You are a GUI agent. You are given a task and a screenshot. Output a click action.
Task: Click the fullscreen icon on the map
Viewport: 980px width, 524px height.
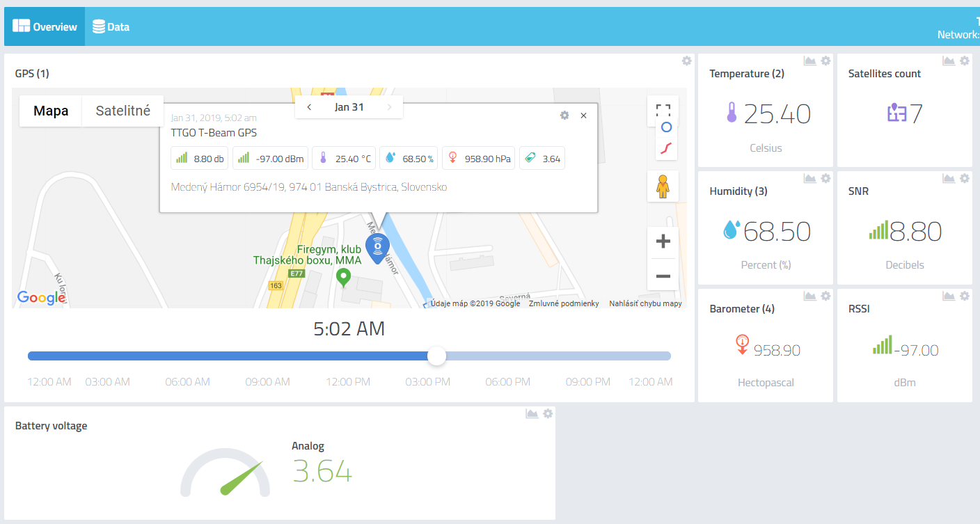pos(663,110)
